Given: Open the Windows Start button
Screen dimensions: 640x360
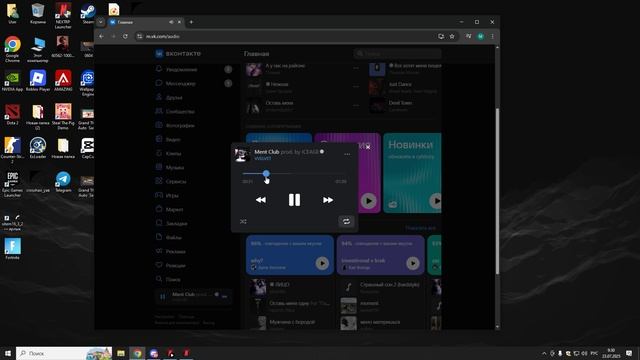Looking at the screenshot, I should point(8,353).
